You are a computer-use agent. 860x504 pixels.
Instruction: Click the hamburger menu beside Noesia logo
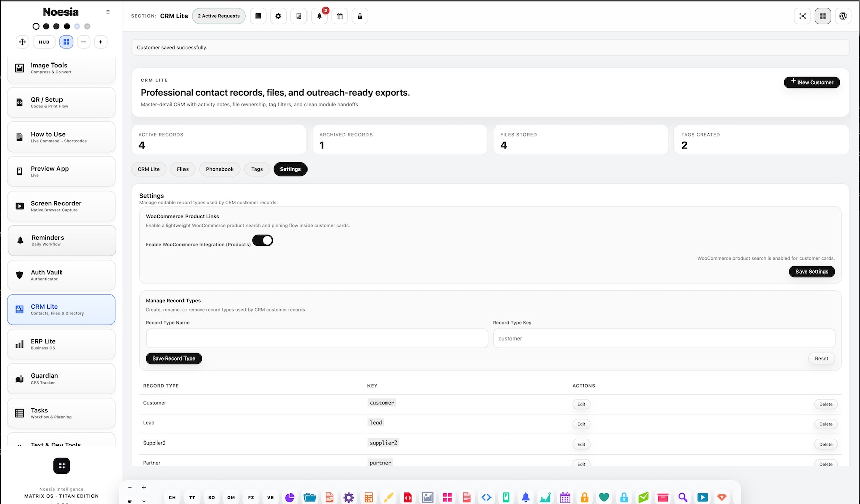click(108, 12)
